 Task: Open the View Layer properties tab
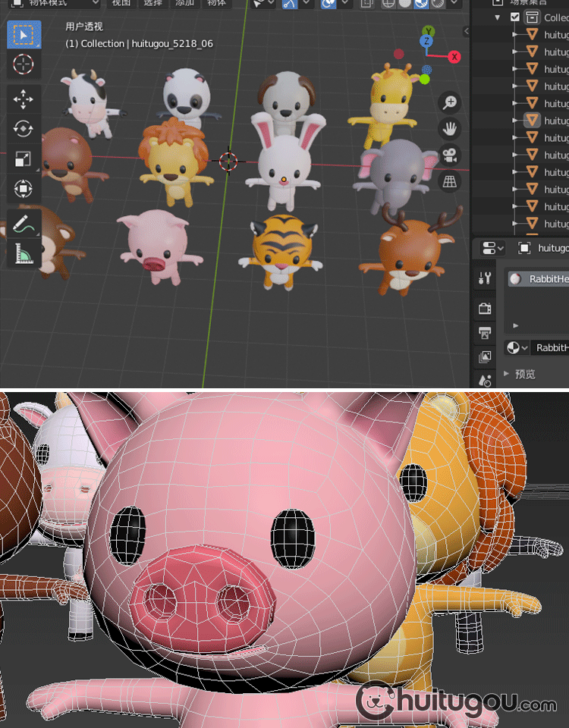tap(485, 356)
